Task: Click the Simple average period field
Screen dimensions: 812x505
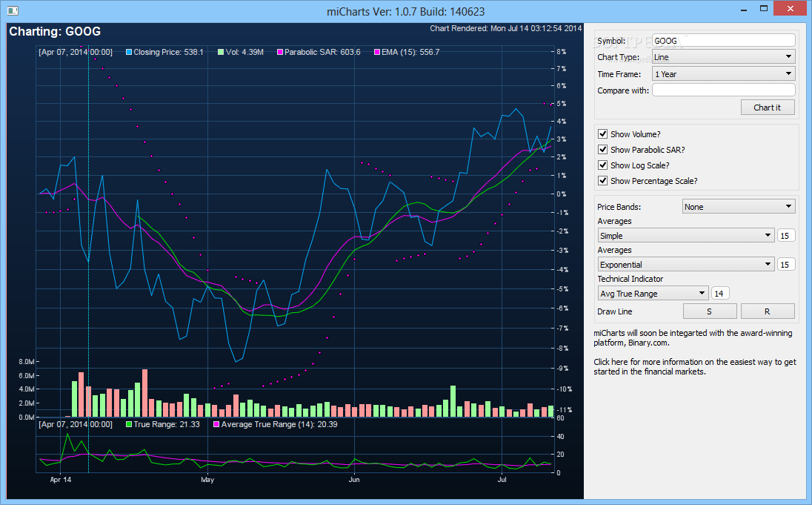Action: (x=786, y=235)
